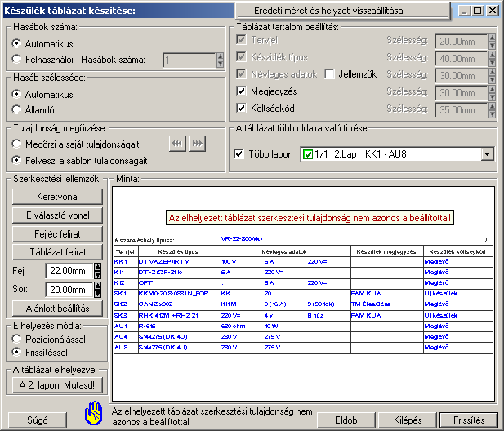Click the Hasábok száma stepper arrows

(220, 60)
